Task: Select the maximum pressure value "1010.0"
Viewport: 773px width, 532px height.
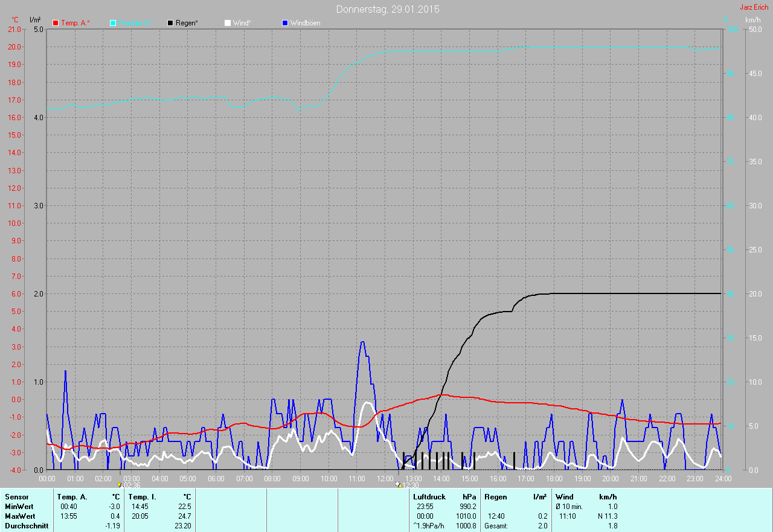Action: pos(466,516)
